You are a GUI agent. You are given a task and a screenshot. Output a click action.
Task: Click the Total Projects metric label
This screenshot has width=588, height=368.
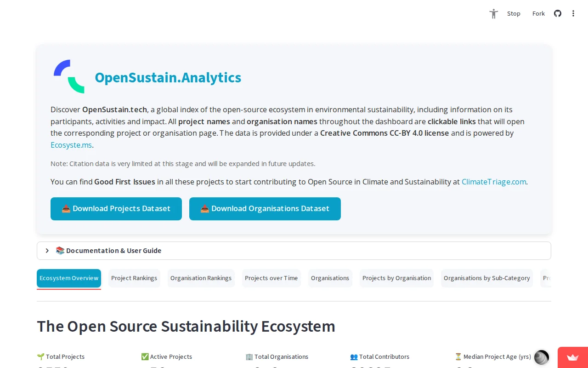(61, 356)
